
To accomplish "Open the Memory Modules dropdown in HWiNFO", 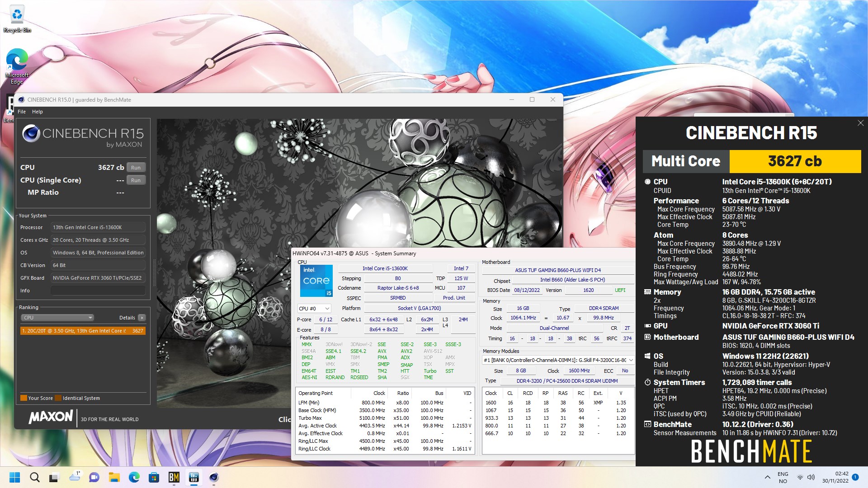I will tap(558, 360).
